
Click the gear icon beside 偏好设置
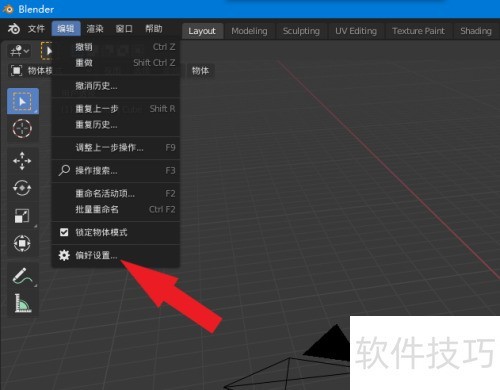64,255
